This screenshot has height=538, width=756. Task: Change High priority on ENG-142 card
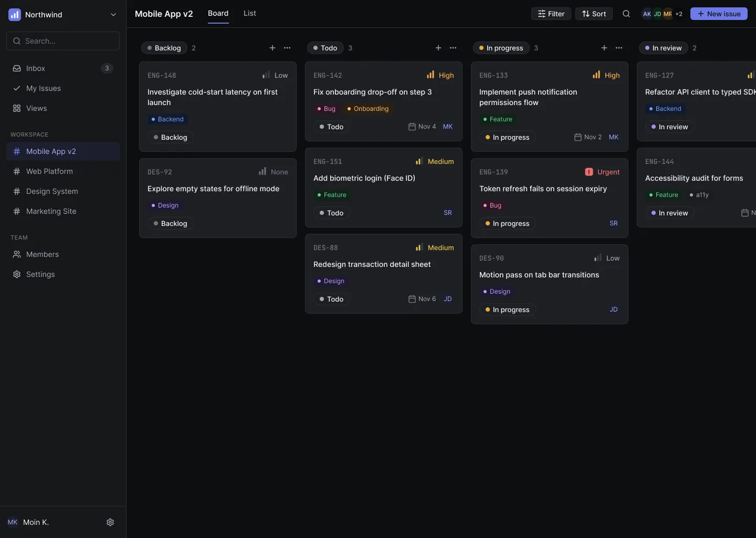coord(440,75)
